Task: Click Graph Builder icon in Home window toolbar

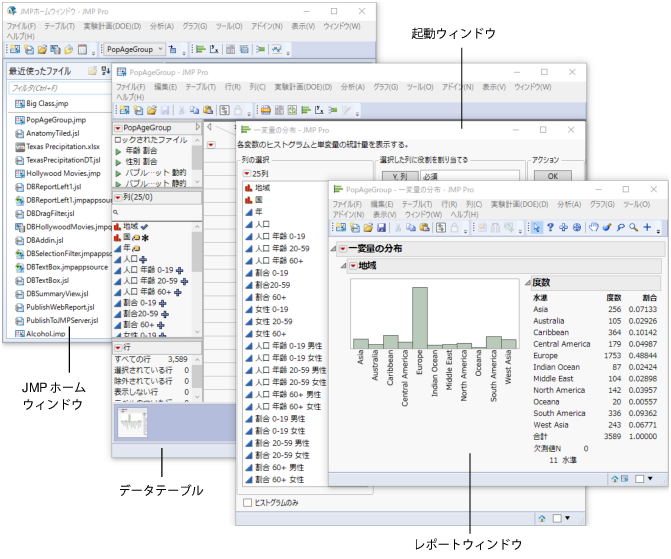Action: 277,49
